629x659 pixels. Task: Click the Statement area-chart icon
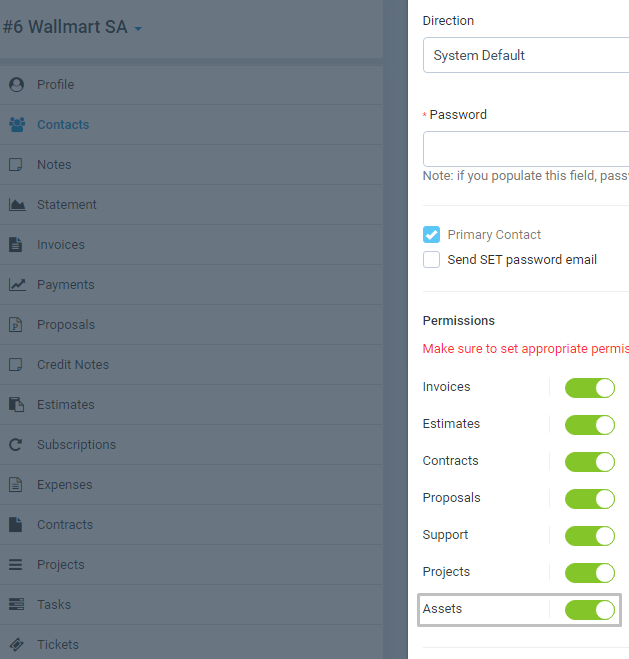(17, 205)
